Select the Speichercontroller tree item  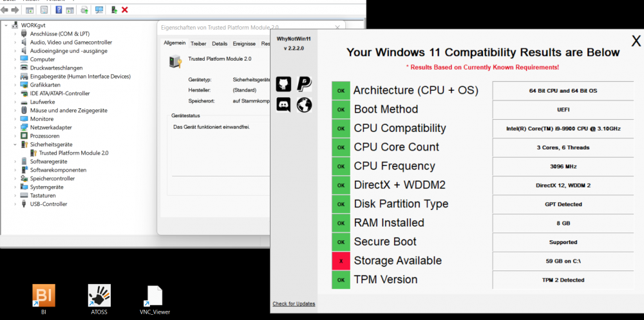click(52, 179)
